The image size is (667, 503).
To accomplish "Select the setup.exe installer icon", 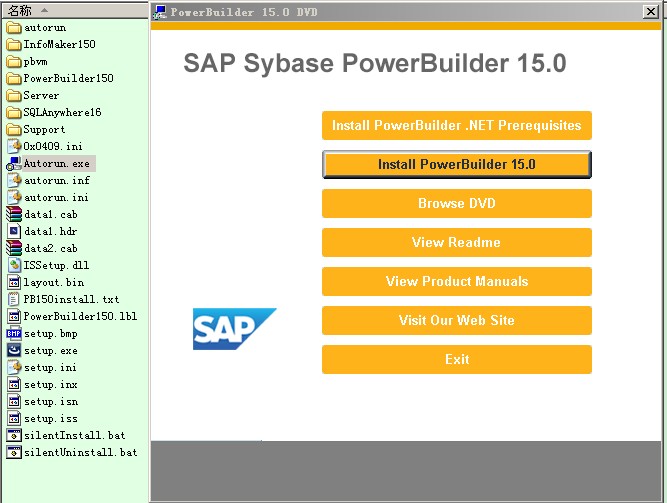I will pyautogui.click(x=14, y=351).
